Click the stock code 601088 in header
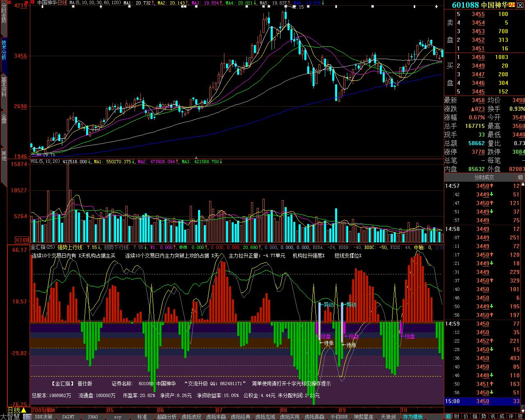The image size is (525, 420). (x=466, y=5)
